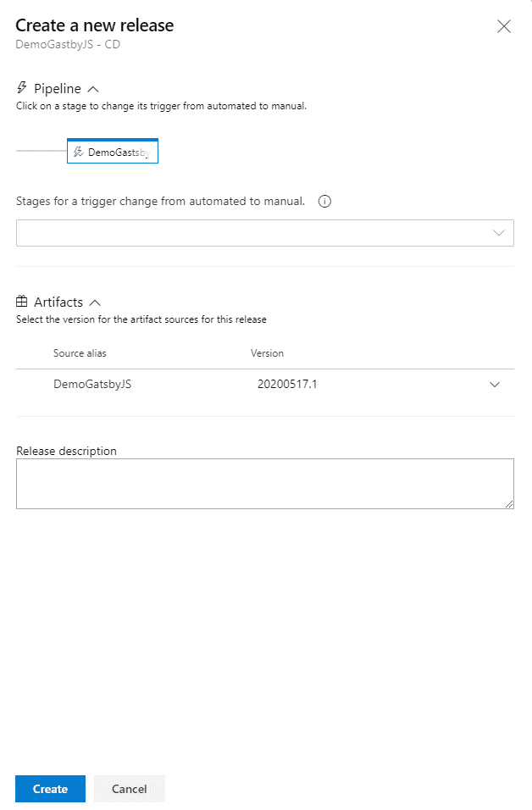The image size is (532, 810).
Task: Click the stages dropdown chevron arrow
Action: pyautogui.click(x=498, y=233)
